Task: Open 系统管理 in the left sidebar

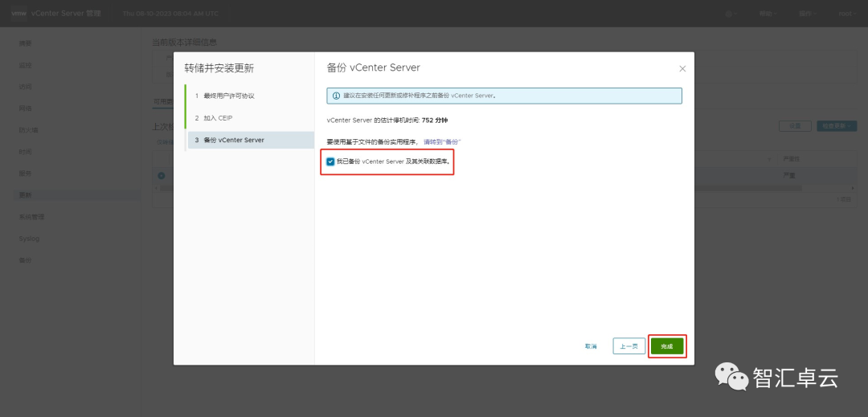Action: click(x=31, y=217)
